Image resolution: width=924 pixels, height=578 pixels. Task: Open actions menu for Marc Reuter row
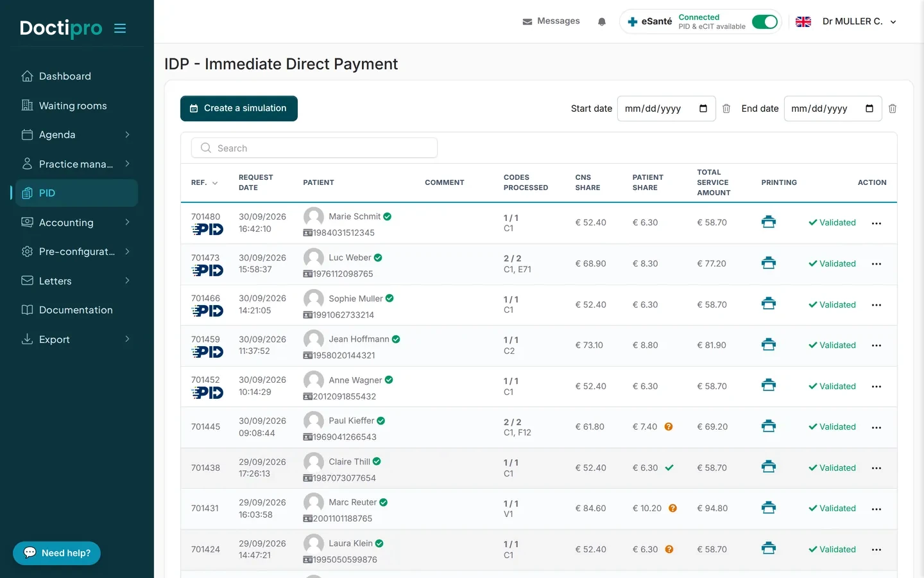click(877, 509)
